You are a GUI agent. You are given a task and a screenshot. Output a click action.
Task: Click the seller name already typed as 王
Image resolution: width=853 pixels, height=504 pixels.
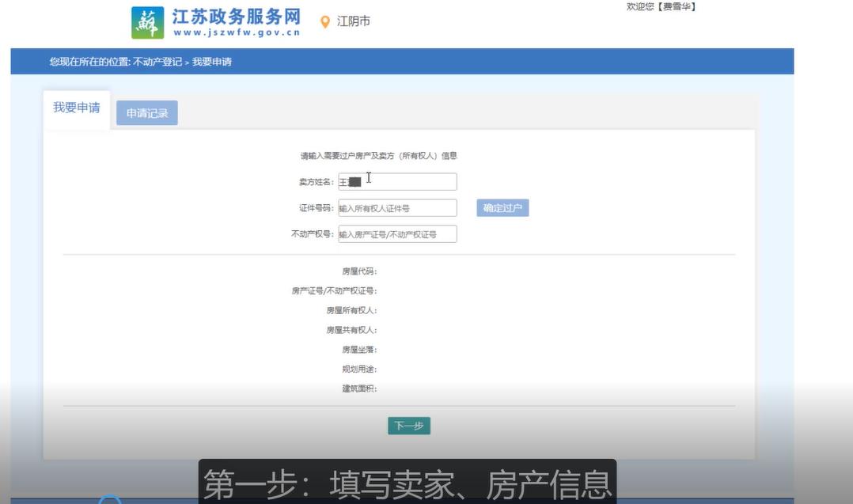tap(345, 181)
